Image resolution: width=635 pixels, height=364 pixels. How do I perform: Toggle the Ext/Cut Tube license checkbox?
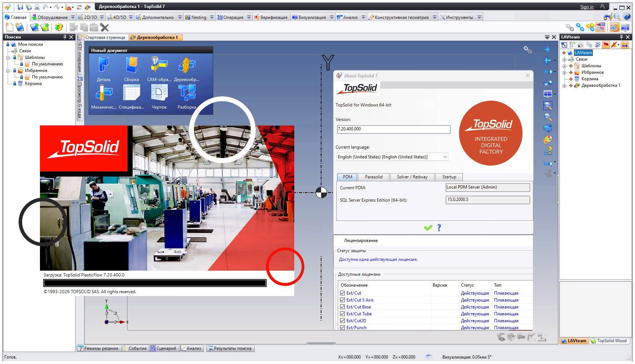tap(342, 314)
